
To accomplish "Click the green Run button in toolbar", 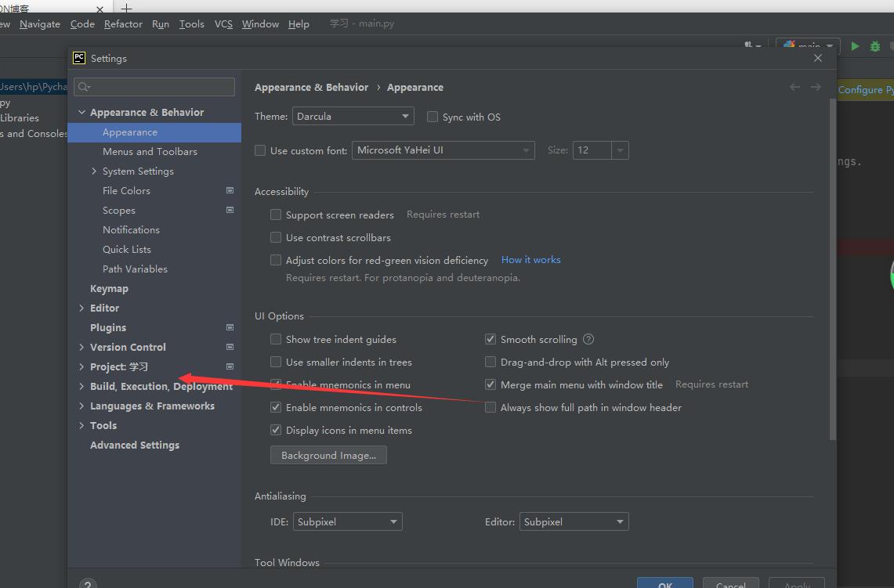I will click(855, 46).
